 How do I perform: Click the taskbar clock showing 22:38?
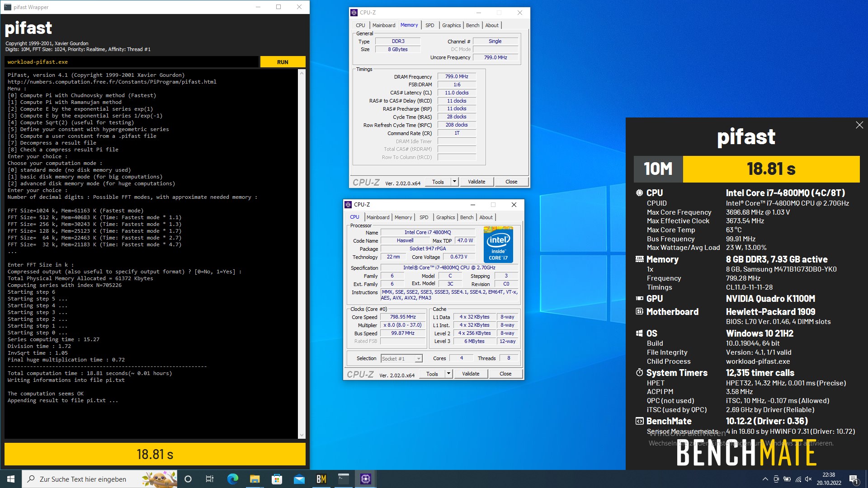(x=829, y=479)
